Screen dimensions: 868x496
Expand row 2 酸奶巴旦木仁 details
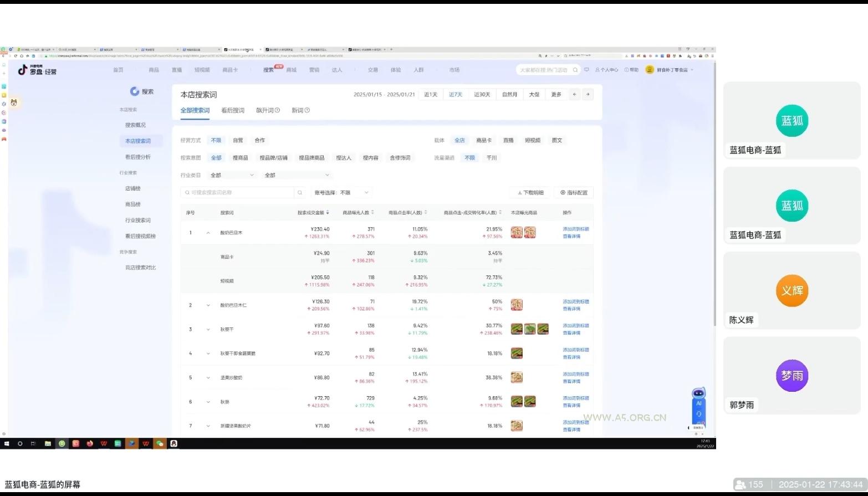coord(208,305)
